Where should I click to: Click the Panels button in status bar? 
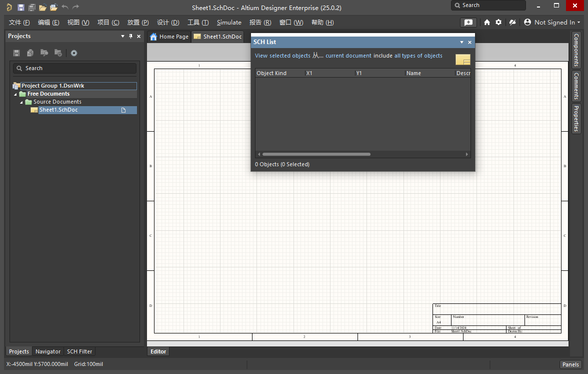pyautogui.click(x=570, y=364)
